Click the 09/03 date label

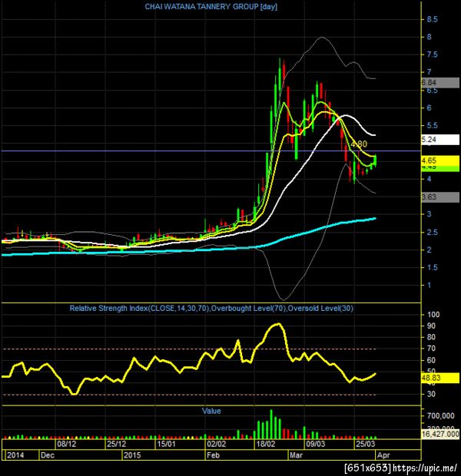point(316,444)
